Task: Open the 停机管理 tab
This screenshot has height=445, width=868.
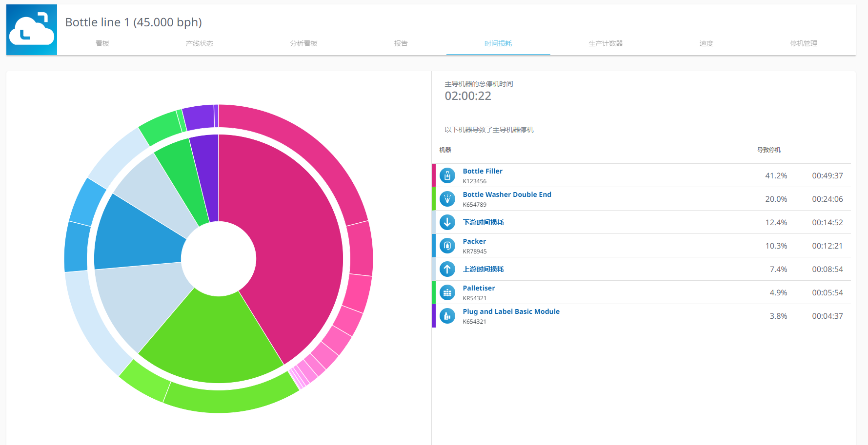Action: [803, 43]
